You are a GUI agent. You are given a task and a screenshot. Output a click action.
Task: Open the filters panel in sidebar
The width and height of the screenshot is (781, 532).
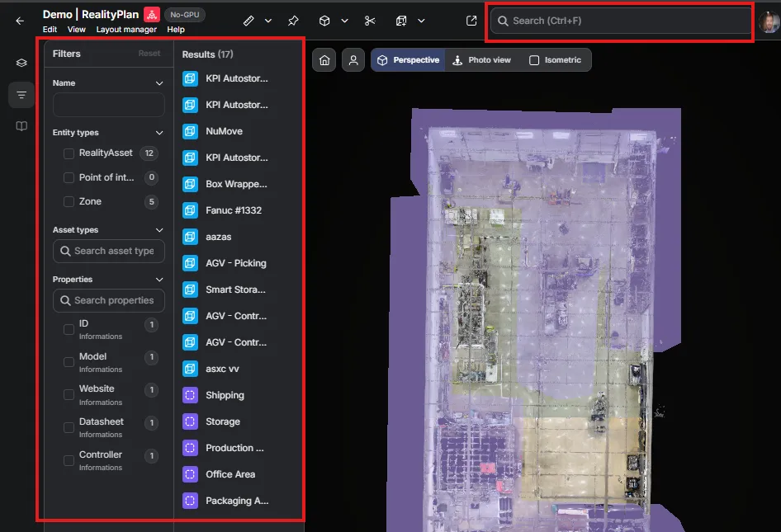pyautogui.click(x=21, y=95)
